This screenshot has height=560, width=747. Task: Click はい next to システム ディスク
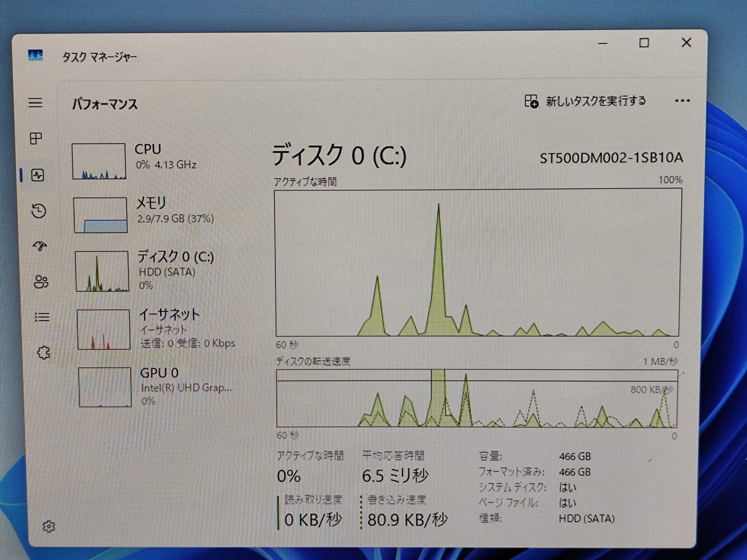[x=567, y=487]
